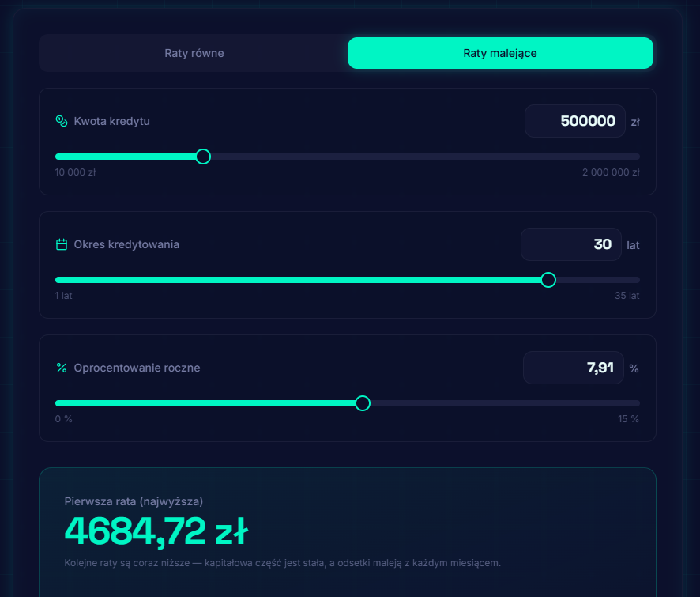700x597 pixels.
Task: Click the Kwota kredytu label
Action: click(x=111, y=121)
